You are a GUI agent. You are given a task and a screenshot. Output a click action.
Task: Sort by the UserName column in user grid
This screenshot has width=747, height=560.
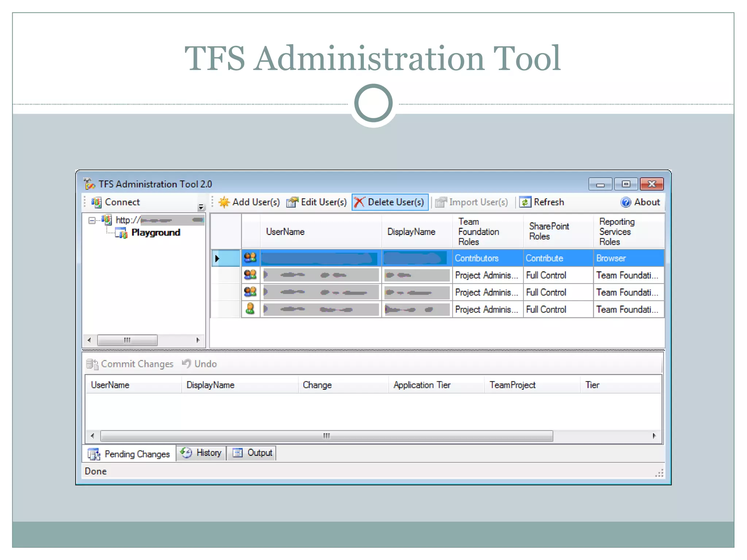(x=321, y=232)
